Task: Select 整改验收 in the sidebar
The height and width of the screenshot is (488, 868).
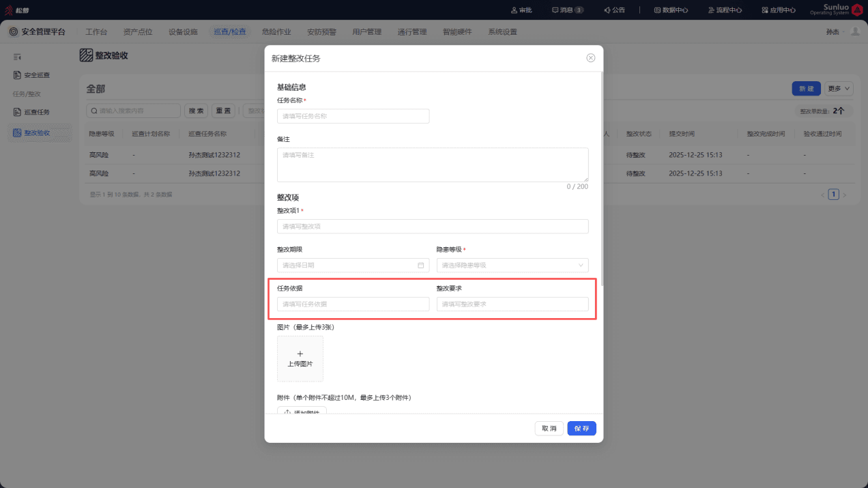Action: pyautogui.click(x=40, y=132)
